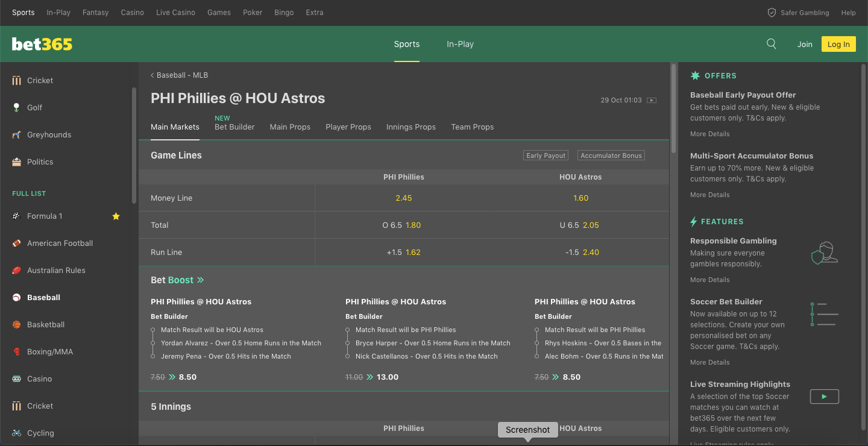This screenshot has height=446, width=868.
Task: Open Extra in the top bar
Action: pos(315,12)
